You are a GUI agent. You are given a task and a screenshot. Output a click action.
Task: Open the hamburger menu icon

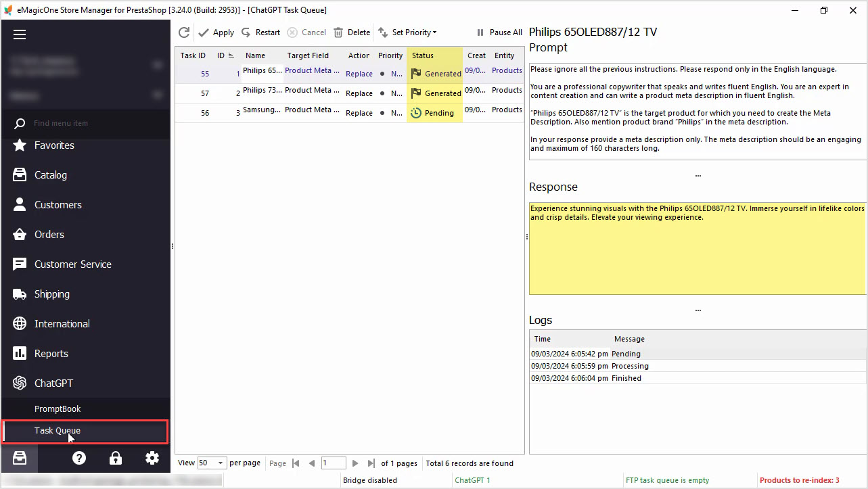coord(20,34)
